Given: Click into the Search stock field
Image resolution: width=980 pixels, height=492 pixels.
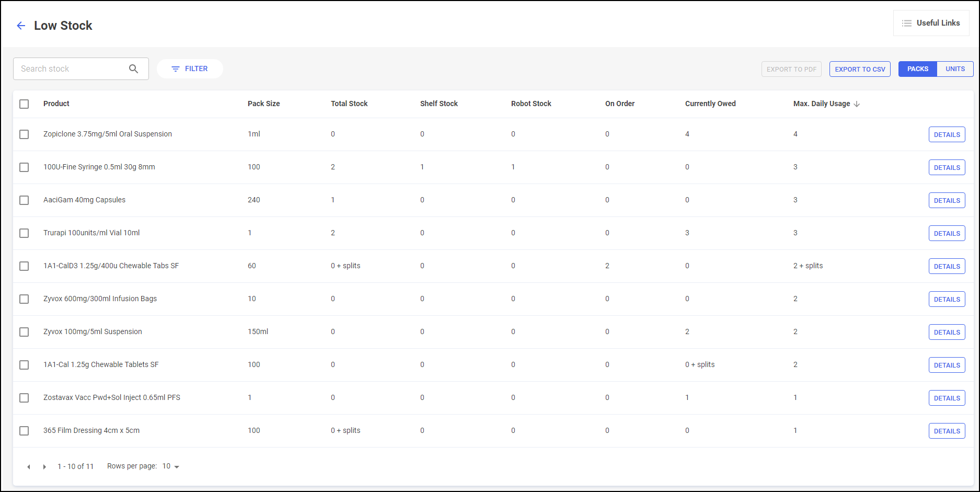Looking at the screenshot, I should click(71, 69).
